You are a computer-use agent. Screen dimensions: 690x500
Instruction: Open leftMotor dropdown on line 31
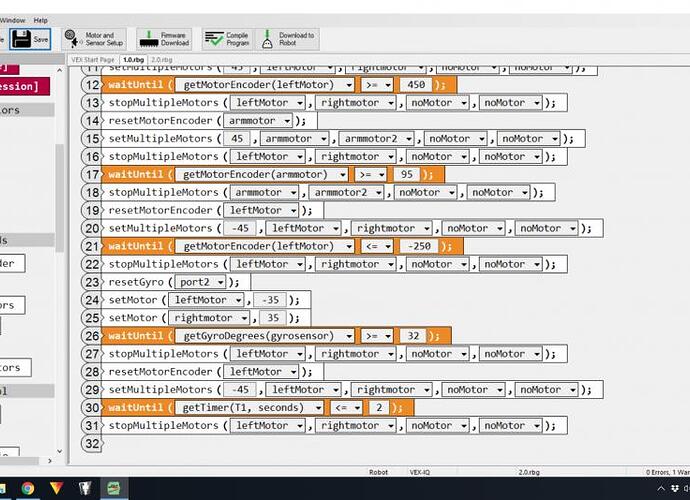point(268,426)
